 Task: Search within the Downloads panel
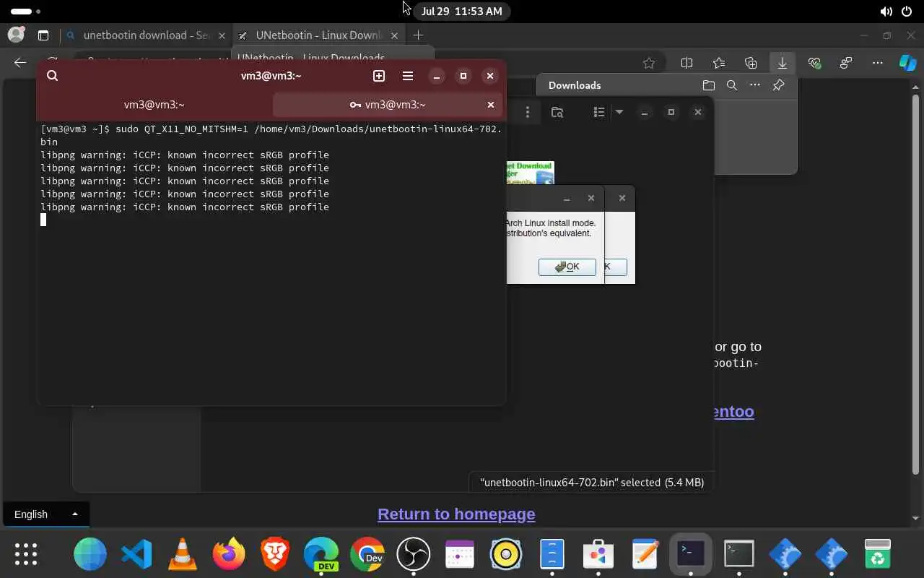(731, 85)
